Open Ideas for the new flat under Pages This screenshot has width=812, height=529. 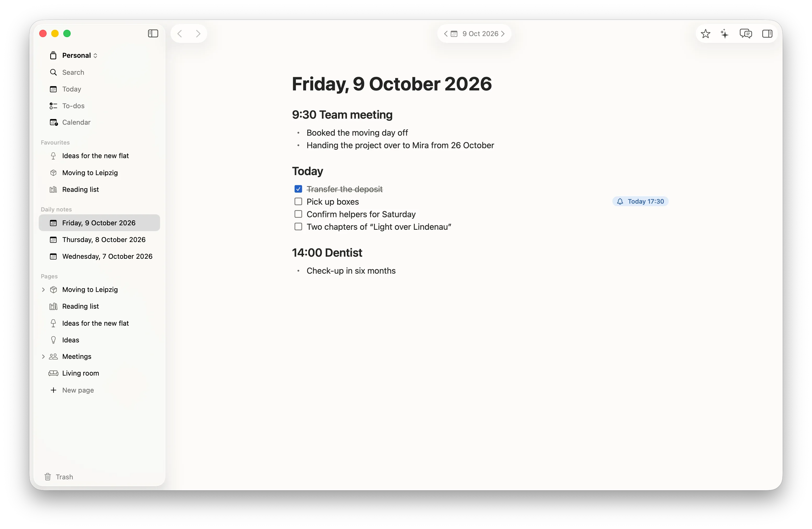[x=99, y=323]
